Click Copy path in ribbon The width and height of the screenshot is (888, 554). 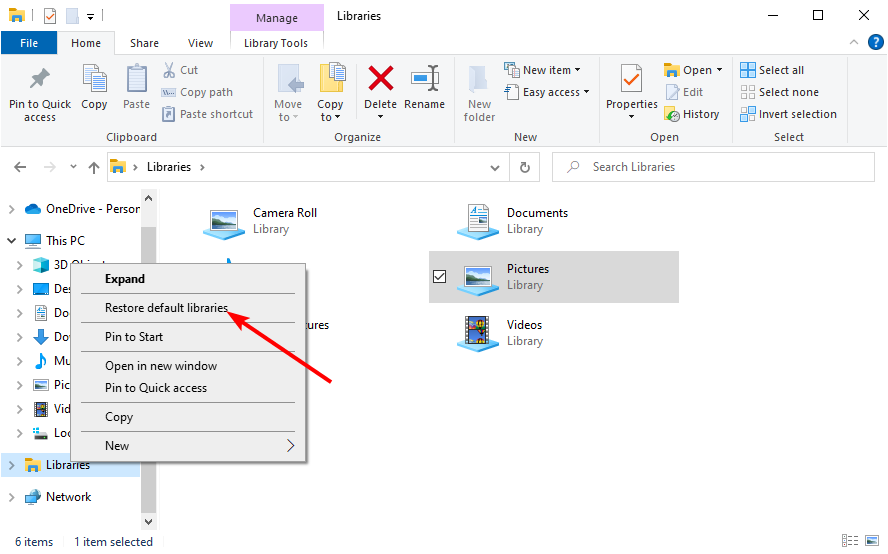[197, 92]
